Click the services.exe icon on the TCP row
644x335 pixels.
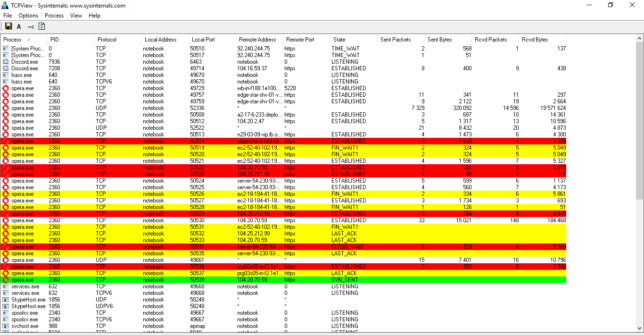click(6, 286)
